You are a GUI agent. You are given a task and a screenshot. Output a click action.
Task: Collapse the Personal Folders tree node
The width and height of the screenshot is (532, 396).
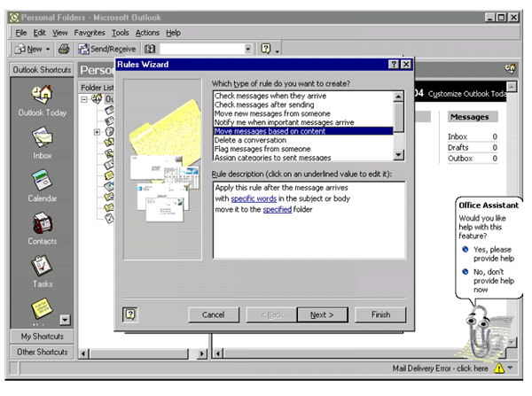[84, 99]
